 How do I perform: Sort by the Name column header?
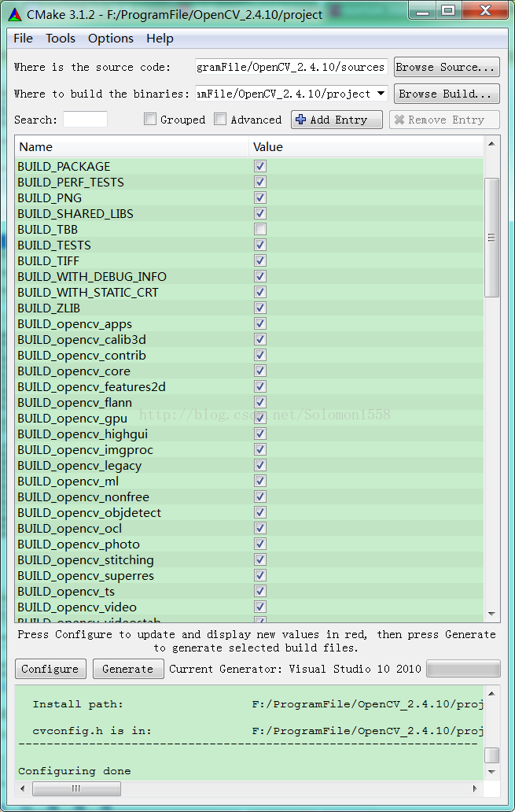(132, 147)
